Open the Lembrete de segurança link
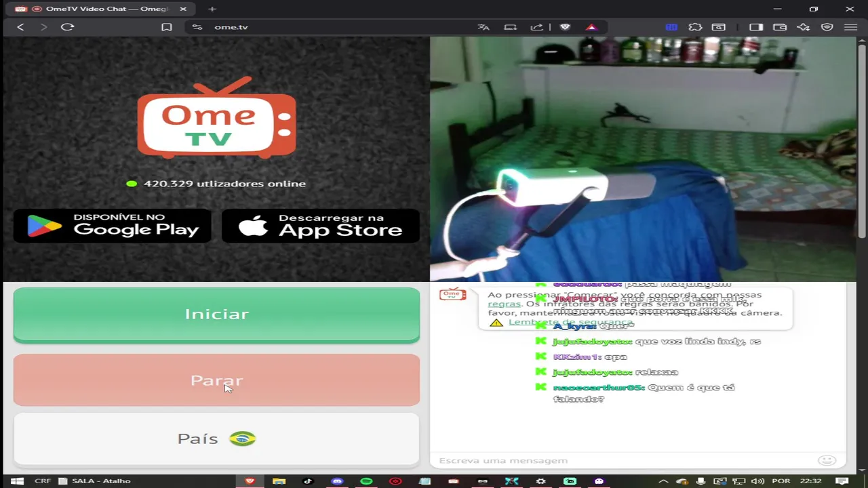This screenshot has width=868, height=488. pyautogui.click(x=571, y=322)
